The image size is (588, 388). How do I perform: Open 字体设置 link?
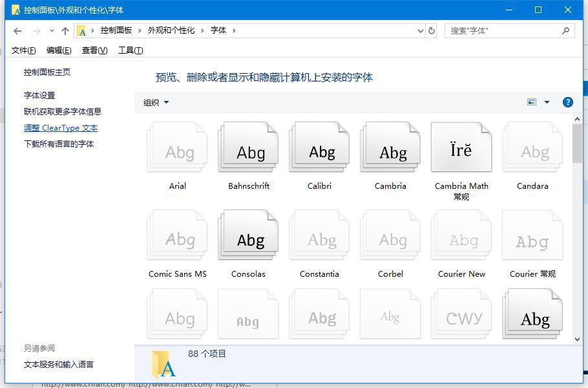point(39,95)
